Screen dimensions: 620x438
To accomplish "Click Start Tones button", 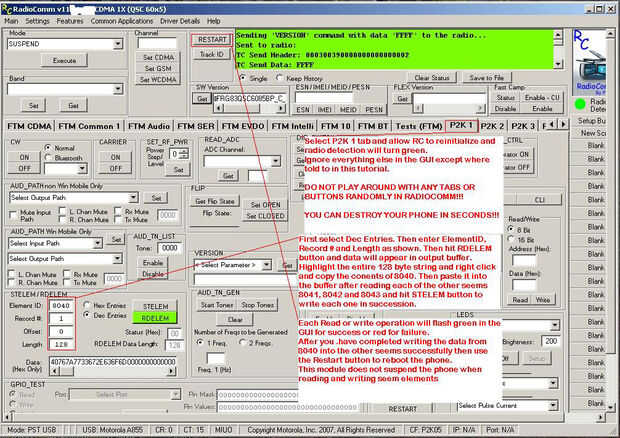I will pyautogui.click(x=217, y=305).
